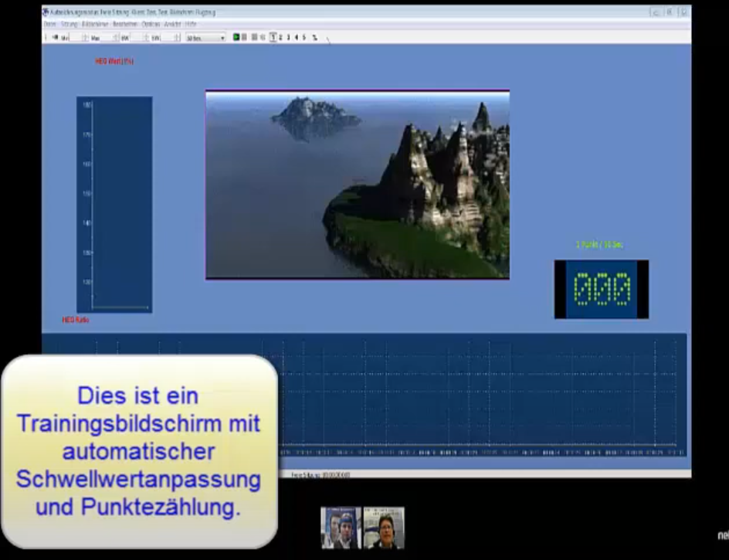Open the Sitzung menu
The image size is (729, 560).
point(69,24)
